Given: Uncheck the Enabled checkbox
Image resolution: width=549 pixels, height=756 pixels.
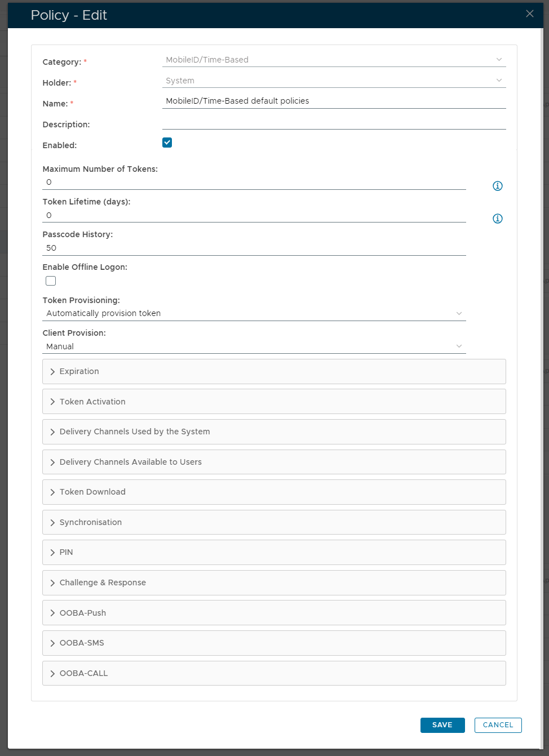Looking at the screenshot, I should pyautogui.click(x=167, y=143).
